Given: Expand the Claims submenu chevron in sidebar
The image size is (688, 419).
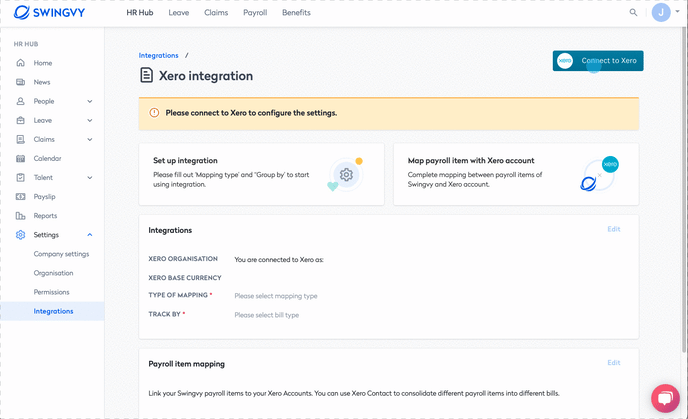Looking at the screenshot, I should click(90, 140).
